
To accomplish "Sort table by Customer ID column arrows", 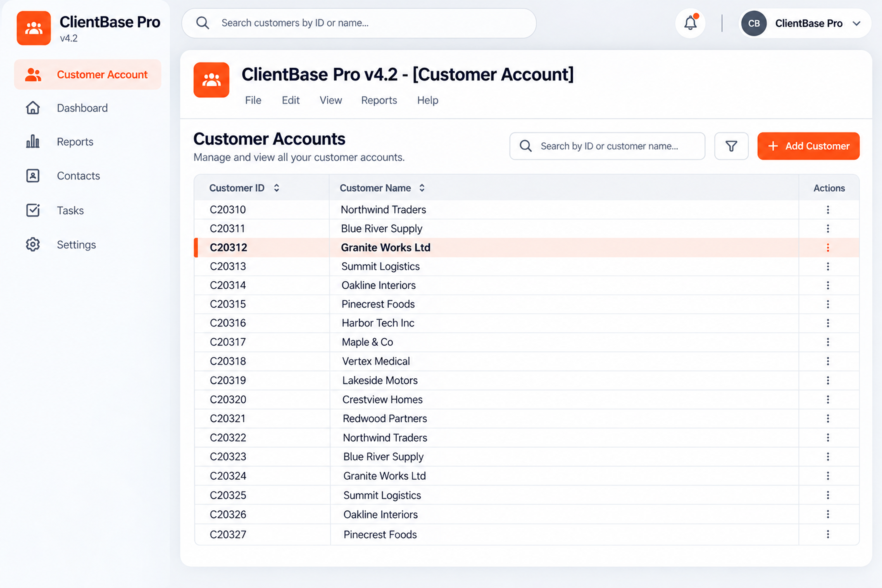I will (276, 188).
